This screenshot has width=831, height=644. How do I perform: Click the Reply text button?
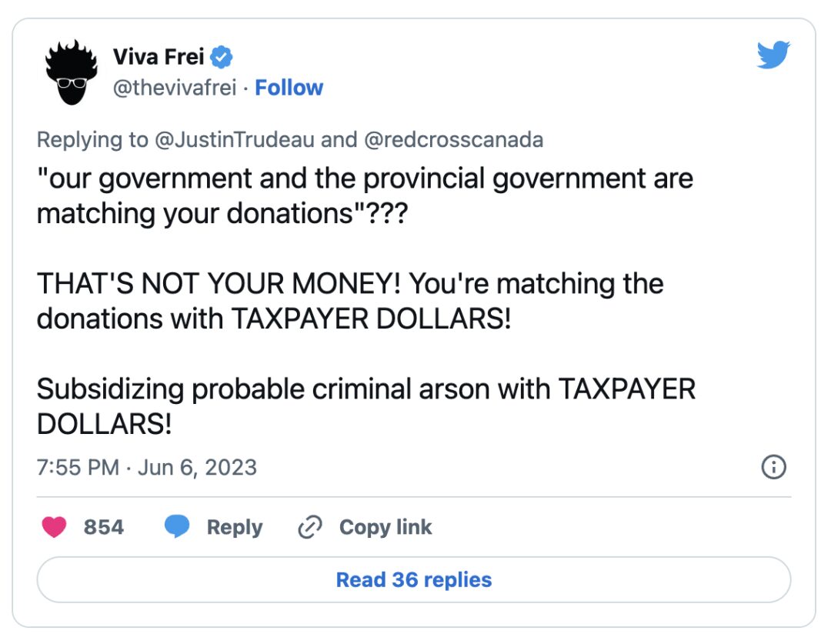tap(235, 527)
